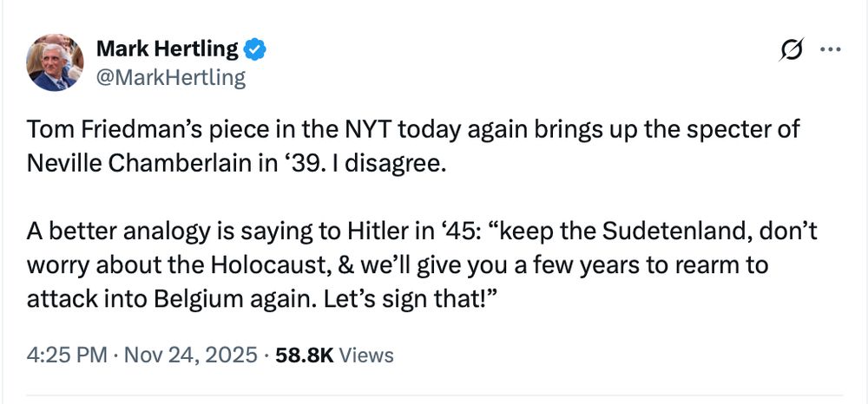This screenshot has width=868, height=404.
Task: Click Mark Hertling's profile avatar photo
Action: point(56,63)
